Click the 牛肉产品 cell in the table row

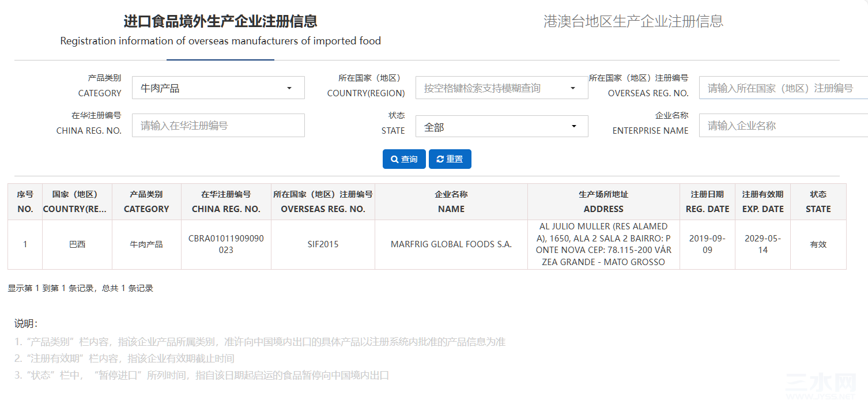point(146,244)
